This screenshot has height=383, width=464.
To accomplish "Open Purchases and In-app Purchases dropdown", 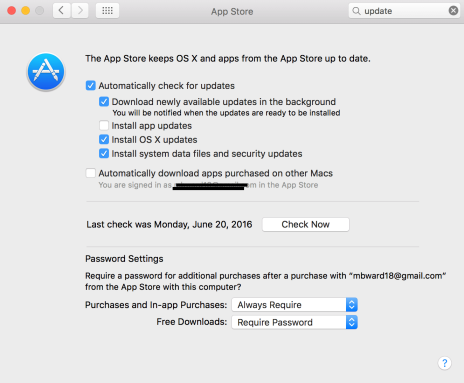I will pos(295,305).
